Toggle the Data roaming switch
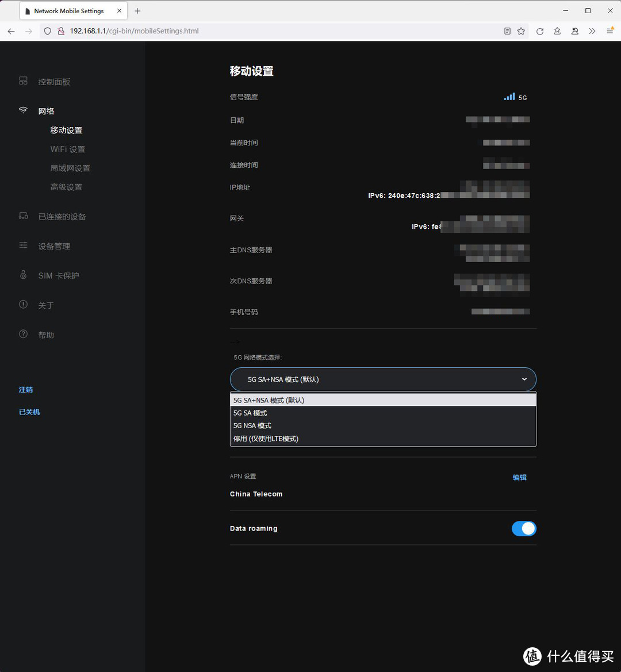 click(x=524, y=528)
